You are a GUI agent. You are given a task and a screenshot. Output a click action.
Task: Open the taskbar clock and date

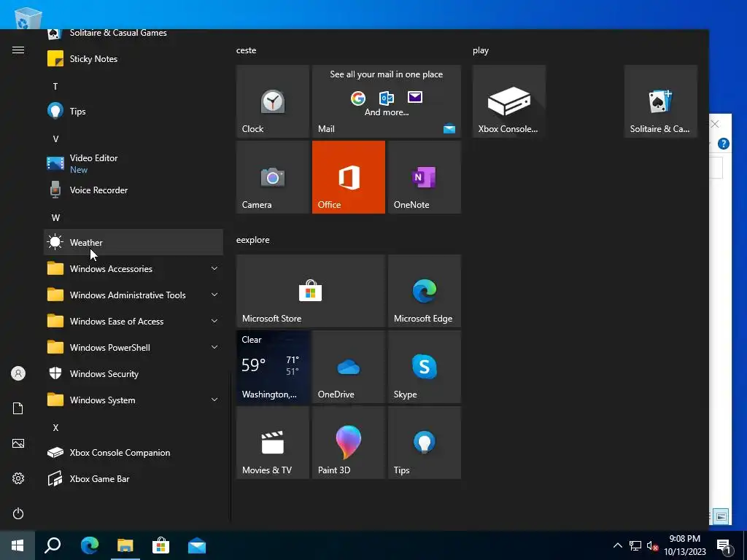click(x=684, y=545)
